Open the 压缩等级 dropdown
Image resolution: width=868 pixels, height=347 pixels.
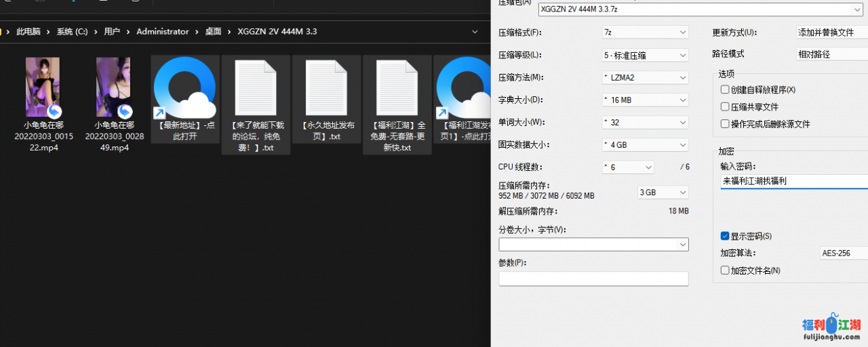point(645,55)
